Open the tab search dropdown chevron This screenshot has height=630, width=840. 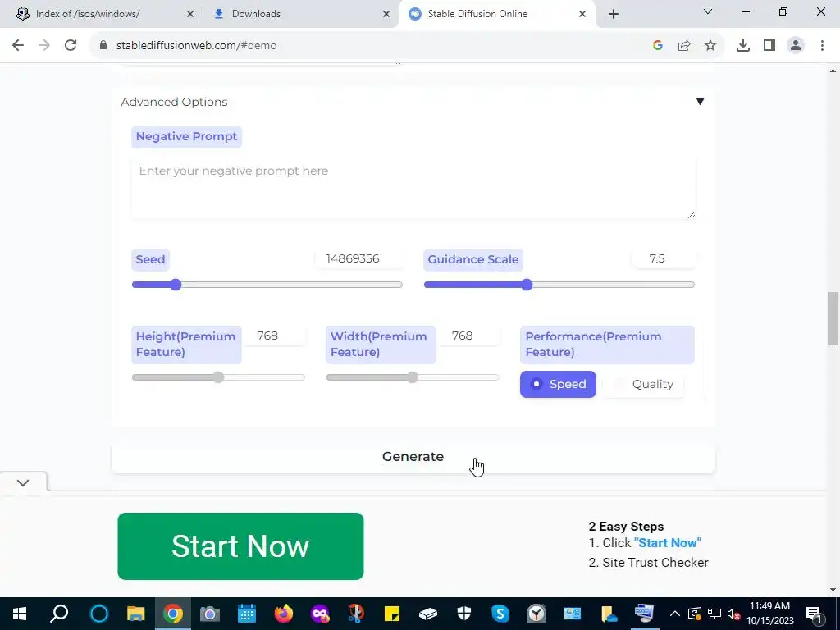tap(708, 11)
